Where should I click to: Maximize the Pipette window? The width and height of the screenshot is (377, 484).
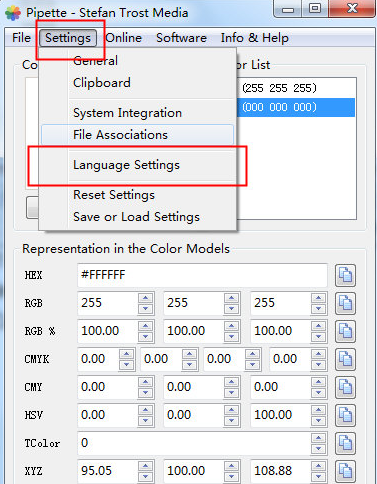tap(315, 9)
